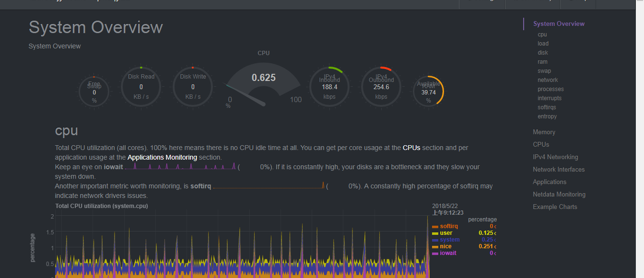644x278 pixels.
Task: Expand the IPv4 Networking sidebar section
Action: pyautogui.click(x=555, y=157)
